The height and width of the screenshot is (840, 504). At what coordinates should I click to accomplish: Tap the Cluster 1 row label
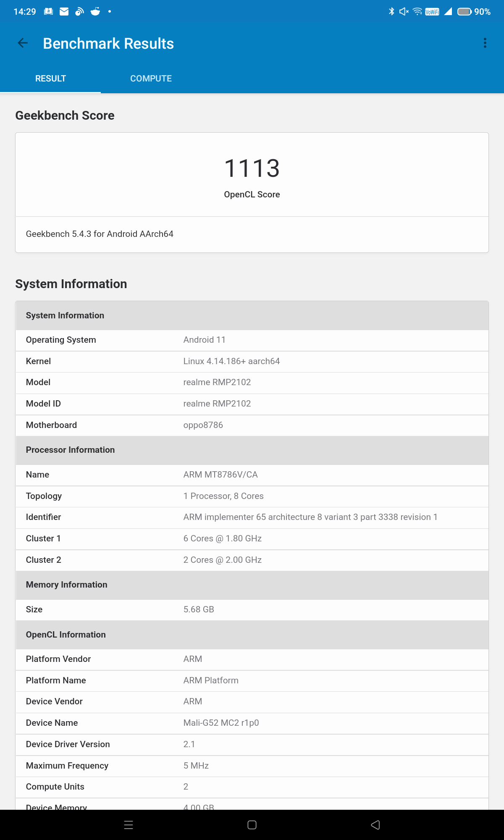tap(43, 538)
